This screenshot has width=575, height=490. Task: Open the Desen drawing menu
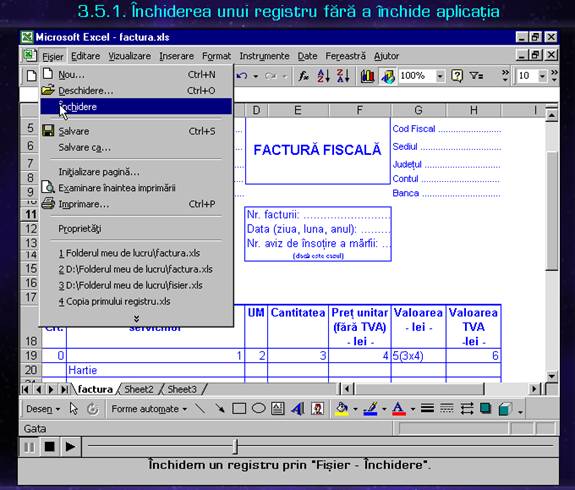pos(43,409)
